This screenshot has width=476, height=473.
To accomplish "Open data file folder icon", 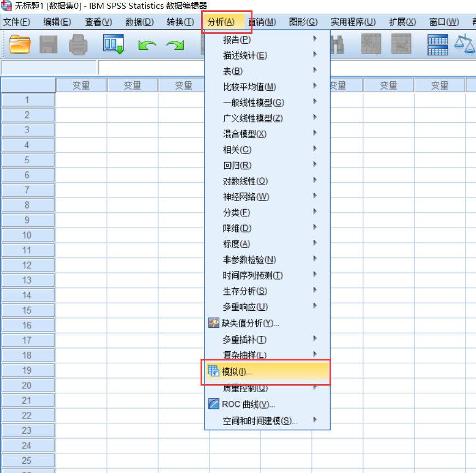I will click(20, 44).
